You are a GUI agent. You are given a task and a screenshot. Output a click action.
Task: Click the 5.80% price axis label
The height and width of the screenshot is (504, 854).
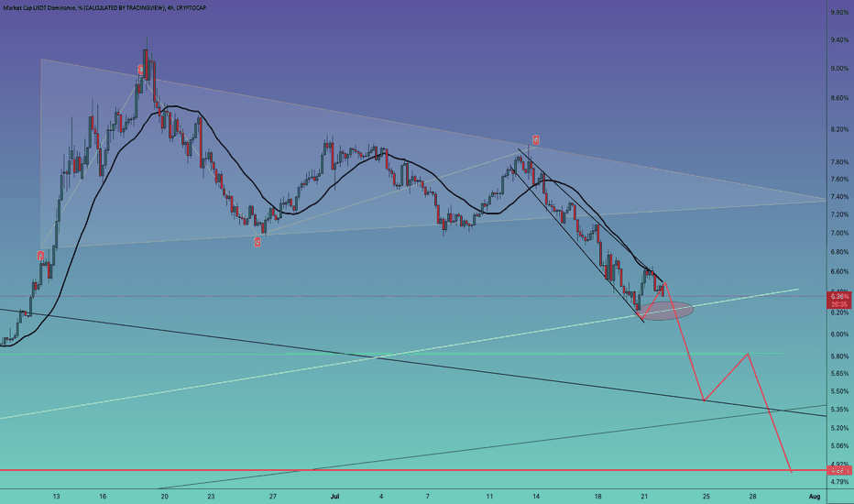pyautogui.click(x=839, y=356)
